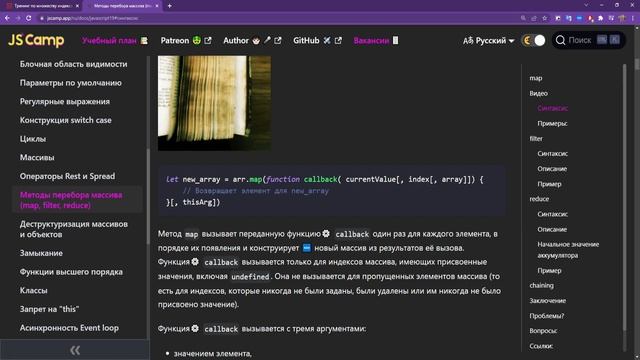Collapse the sidebar with double chevron
Image resolution: width=640 pixels, height=360 pixels.
pyautogui.click(x=75, y=350)
